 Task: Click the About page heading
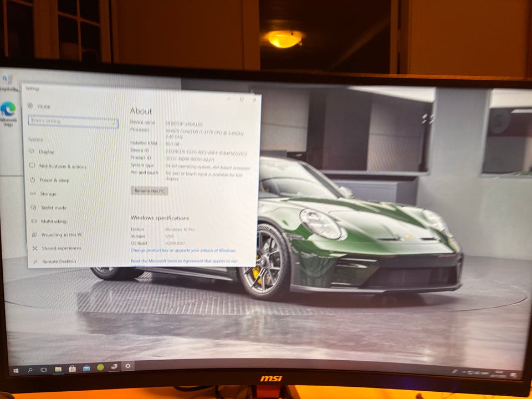[x=141, y=111]
